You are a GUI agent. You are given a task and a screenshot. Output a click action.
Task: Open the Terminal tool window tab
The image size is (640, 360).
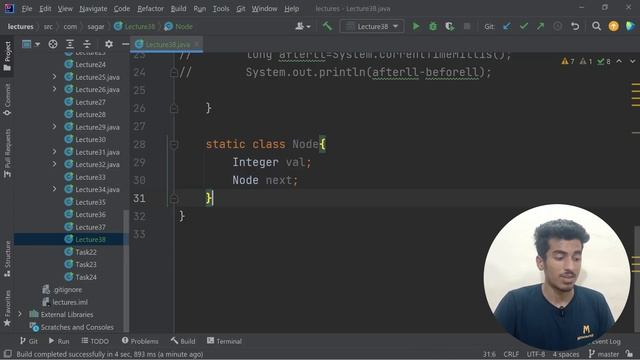click(224, 341)
